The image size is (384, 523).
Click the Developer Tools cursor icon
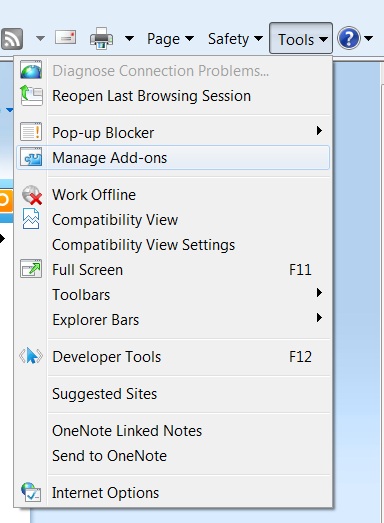click(x=31, y=356)
